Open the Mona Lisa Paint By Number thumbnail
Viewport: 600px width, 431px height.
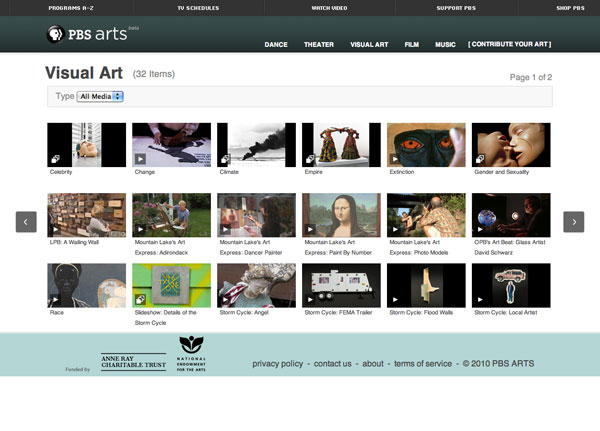tap(341, 215)
